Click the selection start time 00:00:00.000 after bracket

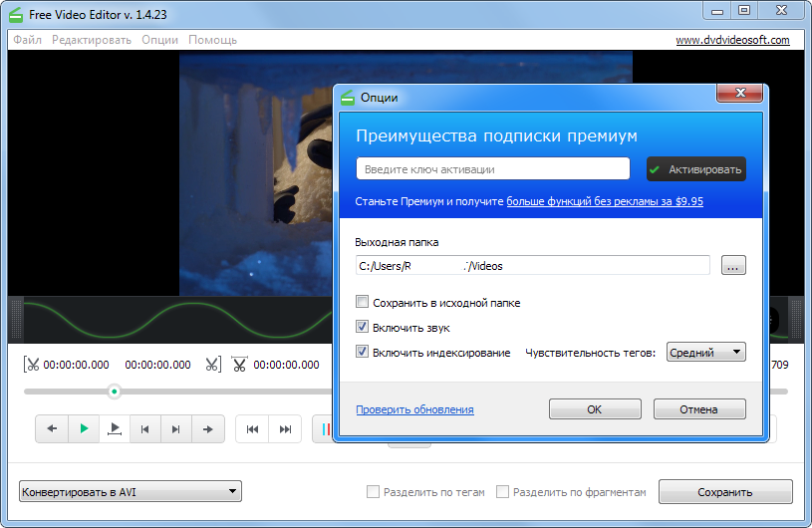pos(76,365)
